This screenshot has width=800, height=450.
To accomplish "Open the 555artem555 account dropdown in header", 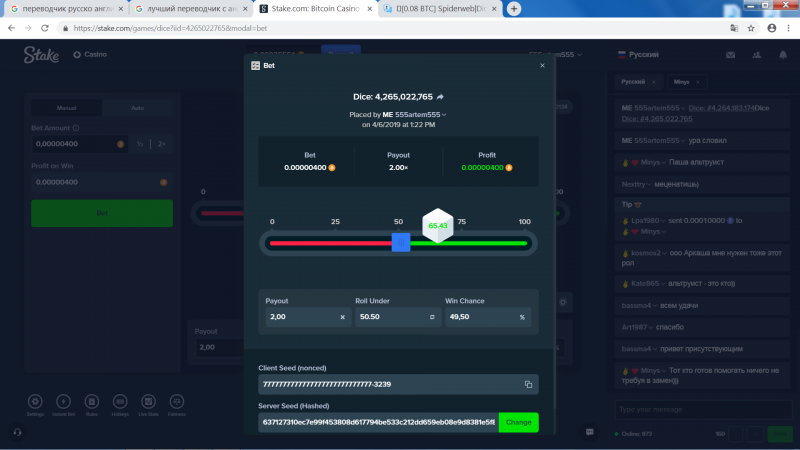I will tap(555, 55).
